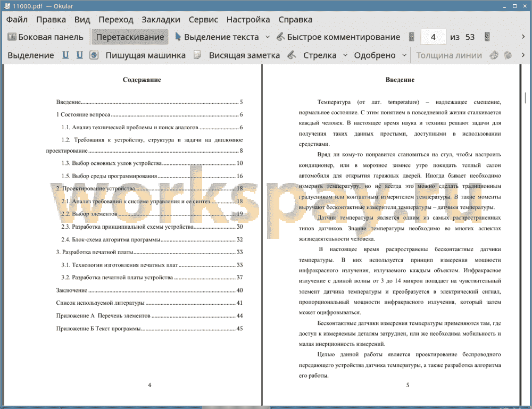The width and height of the screenshot is (532, 409).
Task: Select the Стрелка arrow shape tool
Action: coord(320,55)
